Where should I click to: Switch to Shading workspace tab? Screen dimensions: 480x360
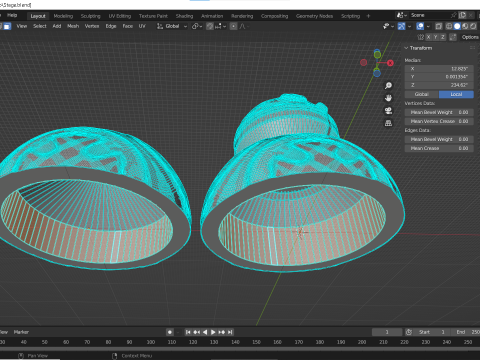coord(184,16)
